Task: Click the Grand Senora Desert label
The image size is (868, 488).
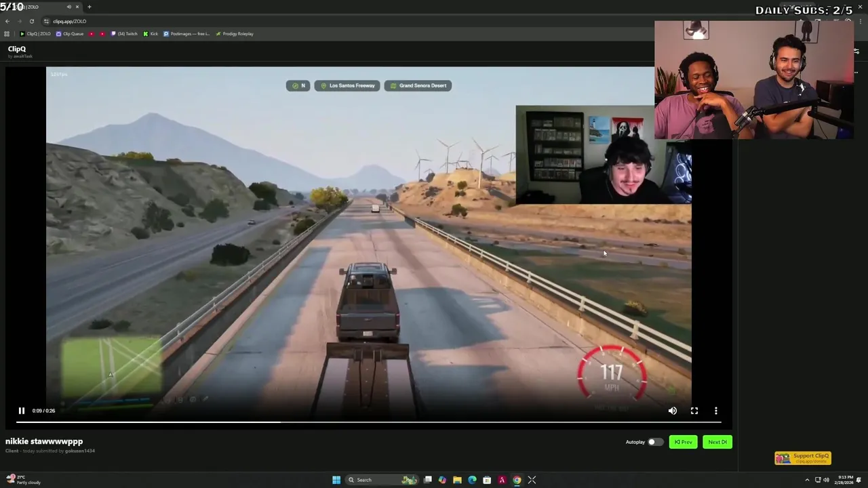Action: (418, 85)
